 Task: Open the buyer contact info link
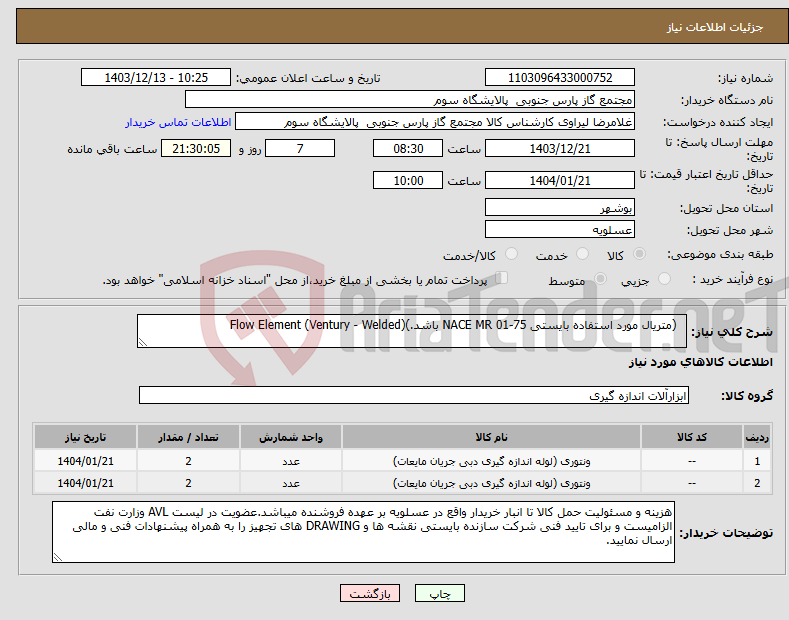click(178, 122)
